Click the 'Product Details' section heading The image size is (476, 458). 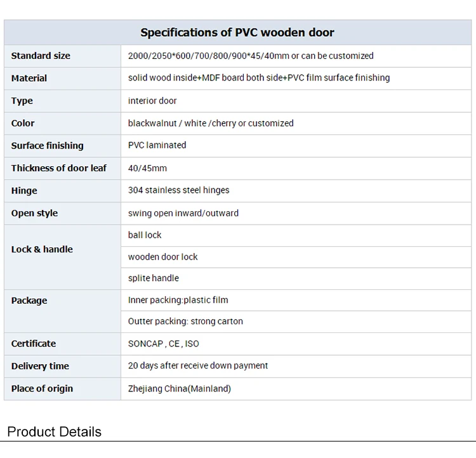tap(54, 432)
